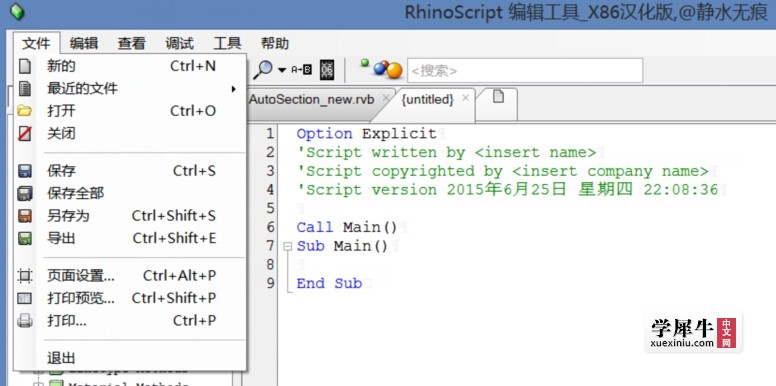This screenshot has height=386, width=776.
Task: Click into the <搜索> search field
Action: click(525, 71)
